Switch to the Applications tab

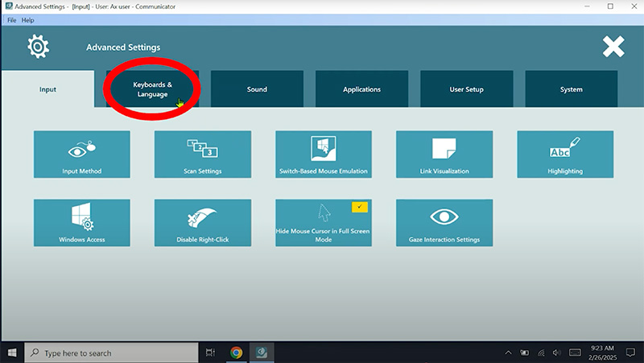point(361,89)
